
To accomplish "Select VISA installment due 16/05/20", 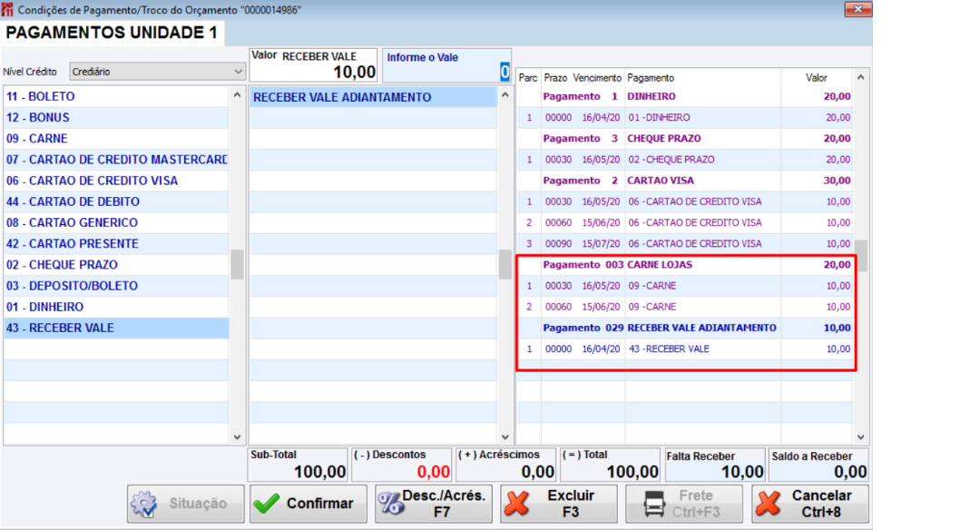I will (x=684, y=201).
